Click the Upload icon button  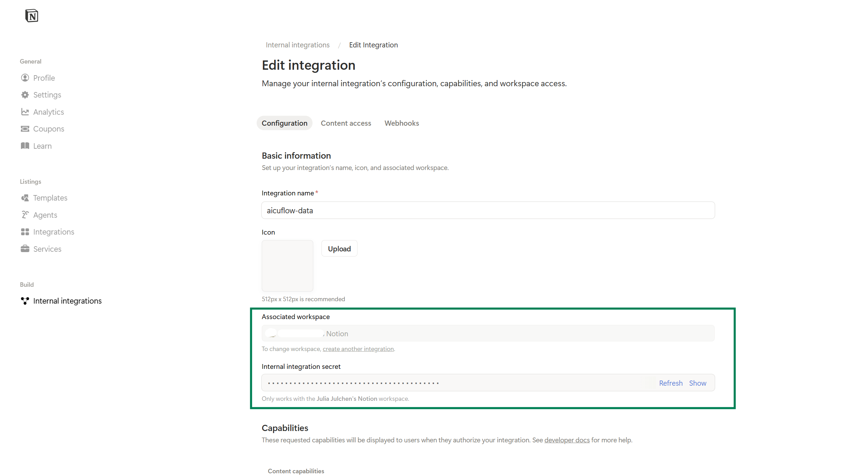tap(339, 249)
